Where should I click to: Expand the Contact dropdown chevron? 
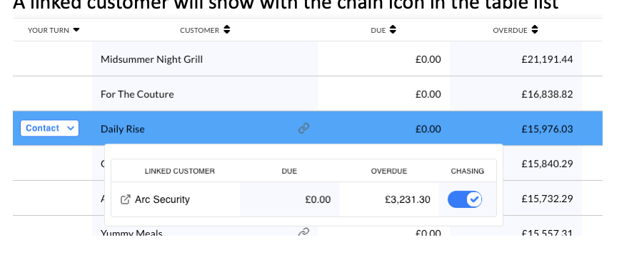click(x=71, y=129)
